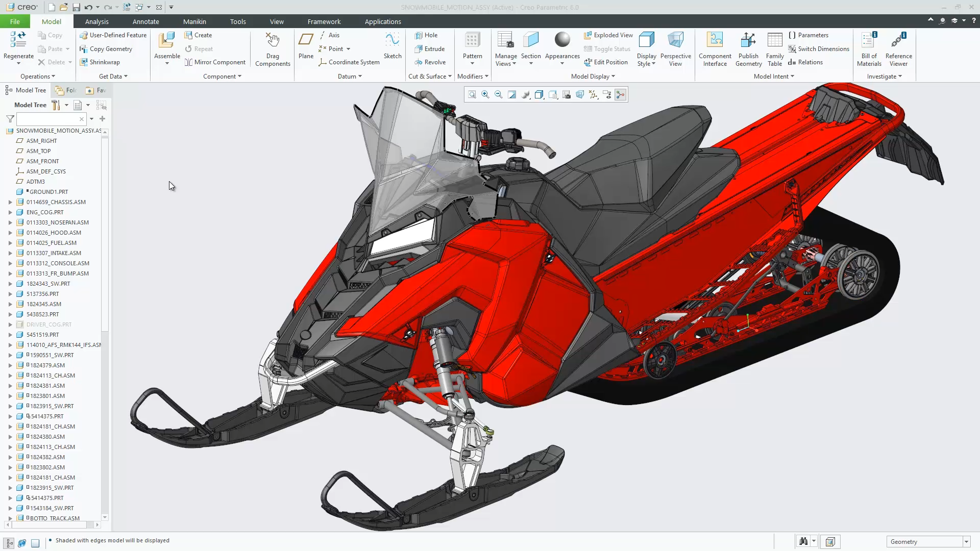
Task: Click Mirror Component button
Action: tap(214, 62)
